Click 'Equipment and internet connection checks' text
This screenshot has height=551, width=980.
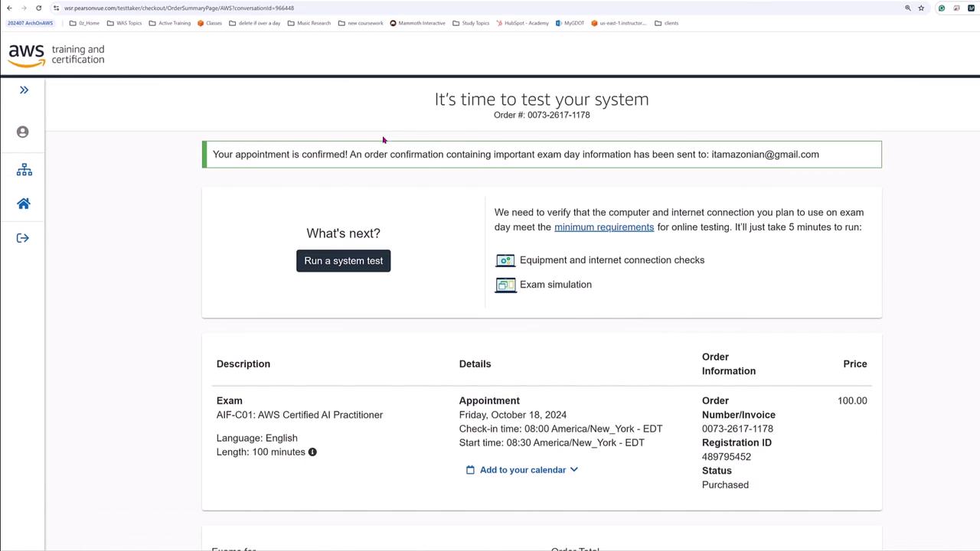(x=612, y=260)
